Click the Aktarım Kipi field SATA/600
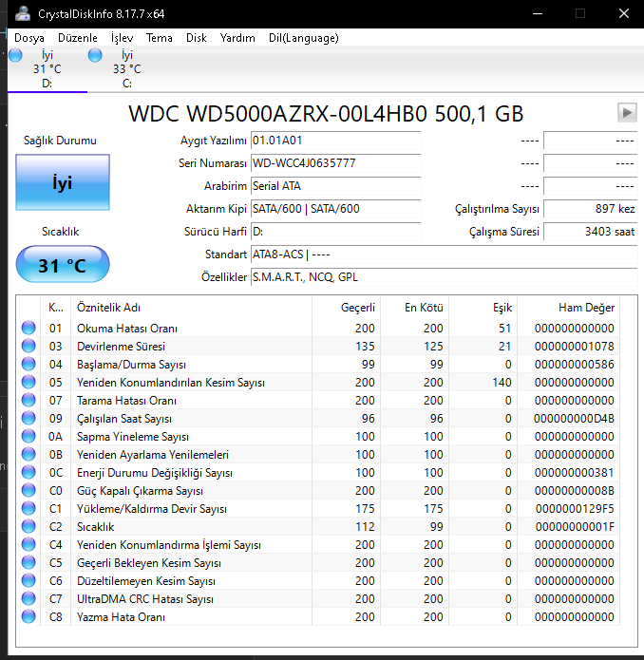 (x=336, y=209)
